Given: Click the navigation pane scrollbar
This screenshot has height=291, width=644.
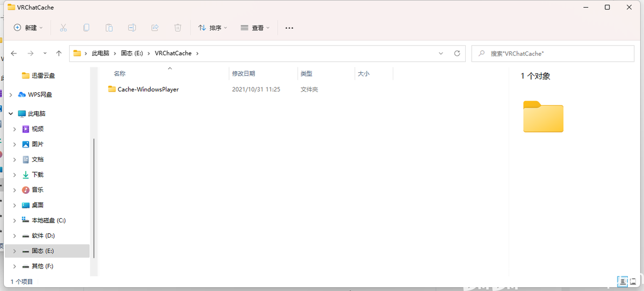Looking at the screenshot, I should [x=94, y=198].
